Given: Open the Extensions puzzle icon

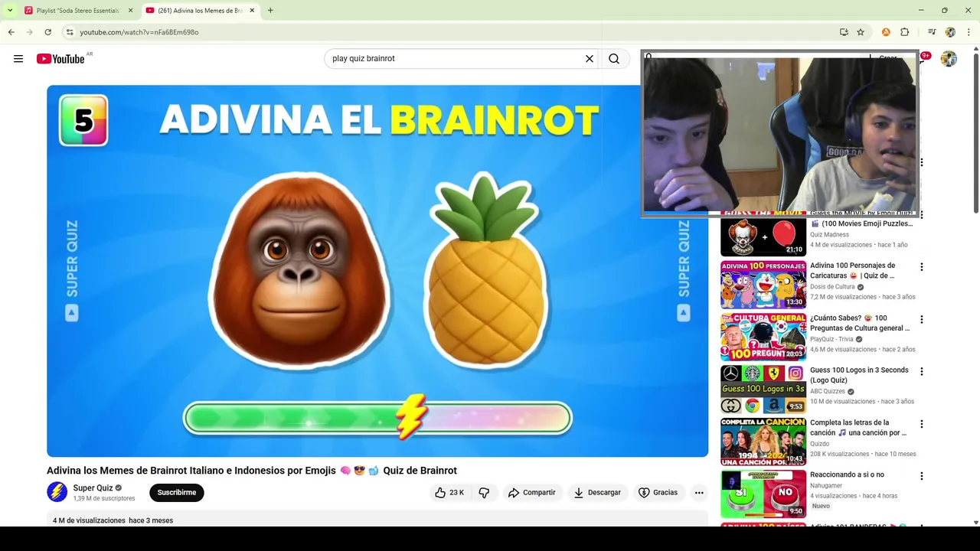Looking at the screenshot, I should 905,32.
